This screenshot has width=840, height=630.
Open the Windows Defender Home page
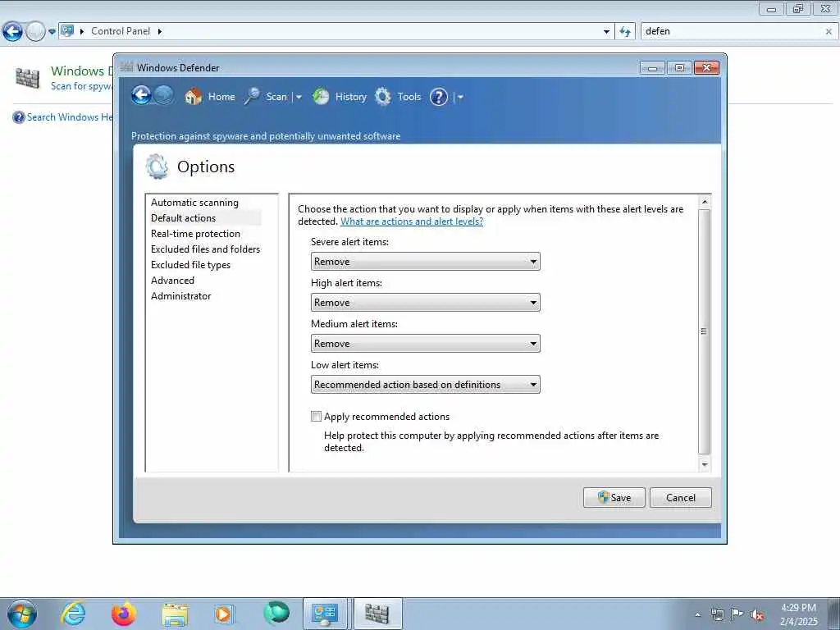click(x=209, y=97)
